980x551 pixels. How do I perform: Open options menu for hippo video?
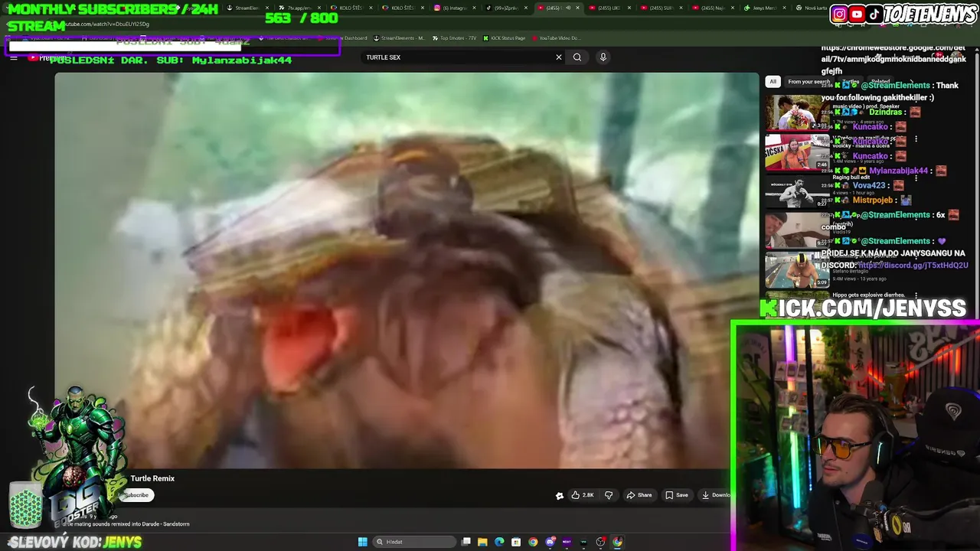pos(916,295)
